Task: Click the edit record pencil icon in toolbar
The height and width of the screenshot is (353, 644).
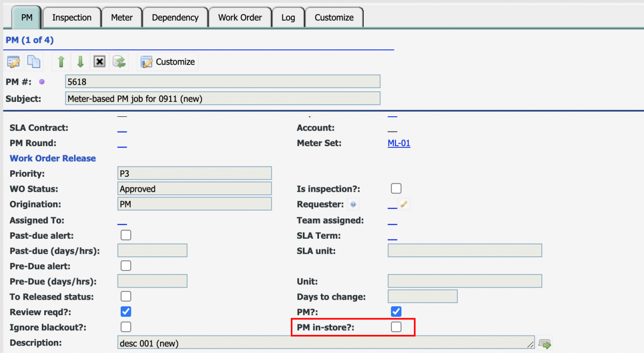Action: coord(13,62)
